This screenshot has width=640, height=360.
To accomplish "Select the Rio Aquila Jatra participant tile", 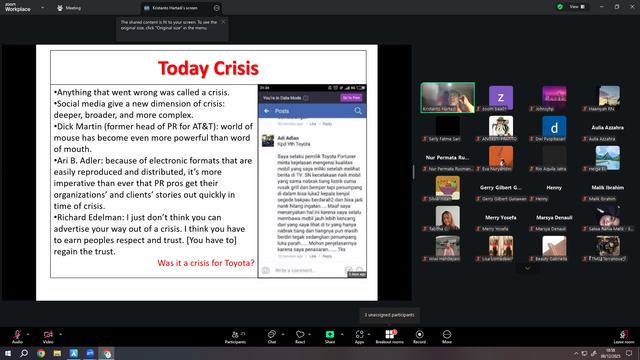I will pyautogui.click(x=554, y=158).
